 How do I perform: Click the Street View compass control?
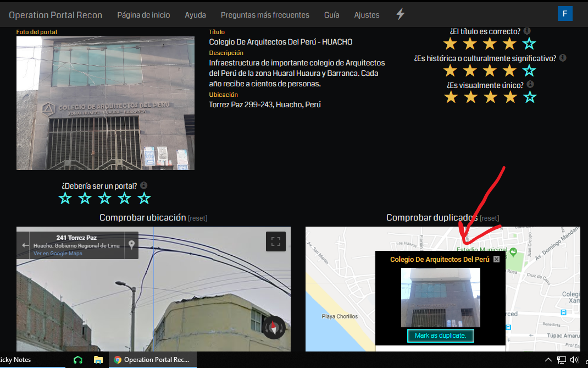274,328
